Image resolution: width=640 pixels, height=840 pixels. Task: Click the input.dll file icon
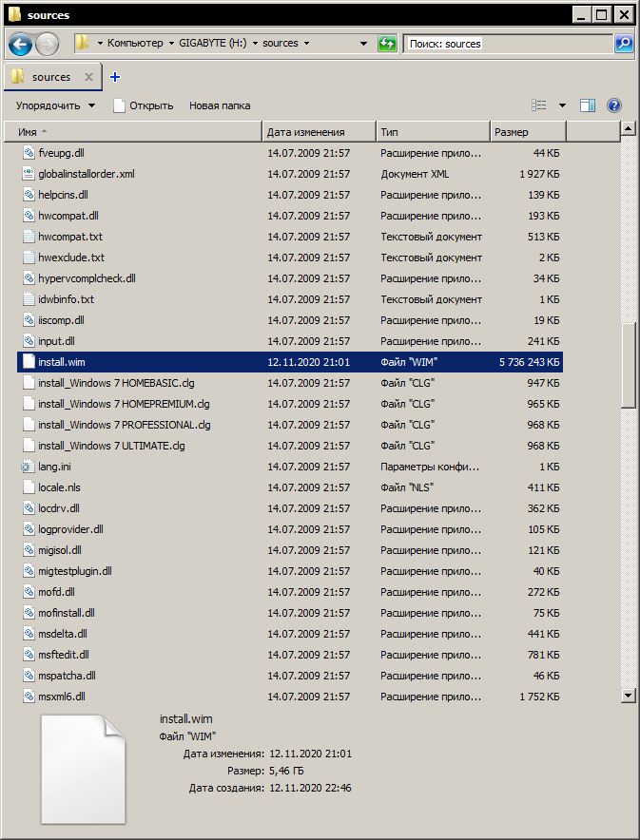29,341
